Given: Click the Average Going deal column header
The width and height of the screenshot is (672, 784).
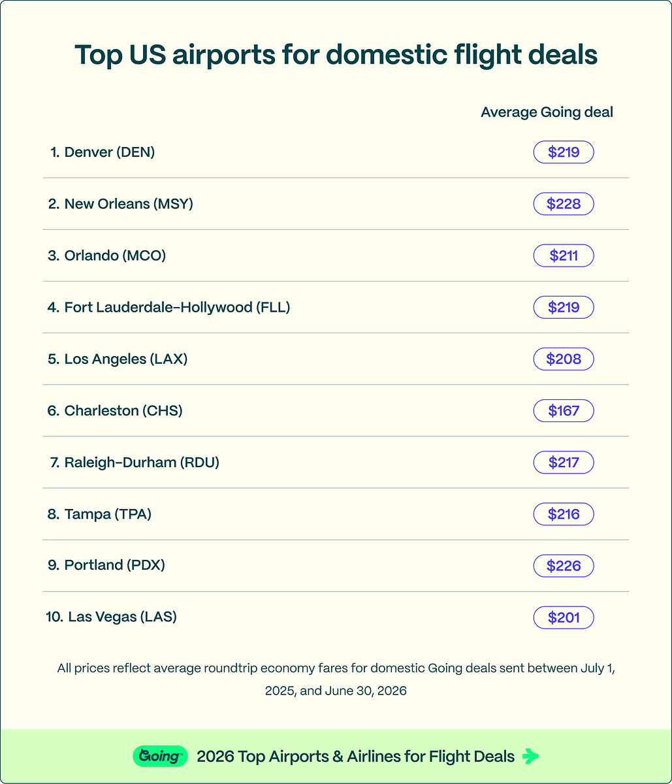Looking at the screenshot, I should (x=547, y=112).
